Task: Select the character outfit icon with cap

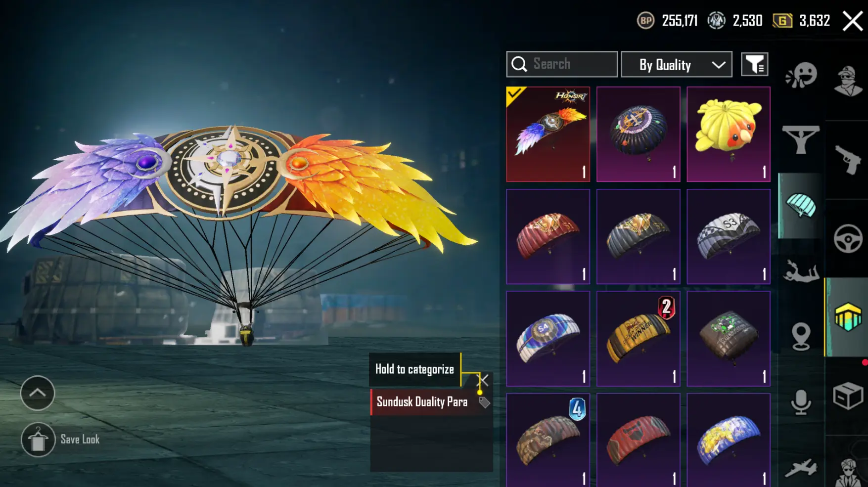Action: tap(848, 81)
